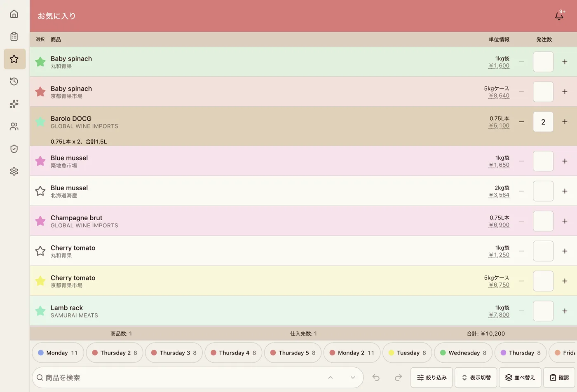Open the home icon in sidebar
This screenshot has width=577, height=392.
pos(14,14)
